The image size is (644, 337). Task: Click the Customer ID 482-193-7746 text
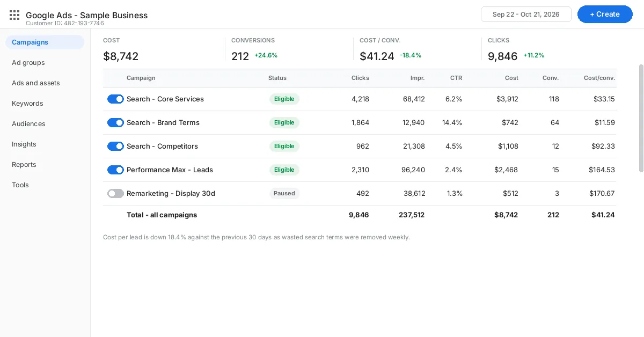(x=65, y=23)
